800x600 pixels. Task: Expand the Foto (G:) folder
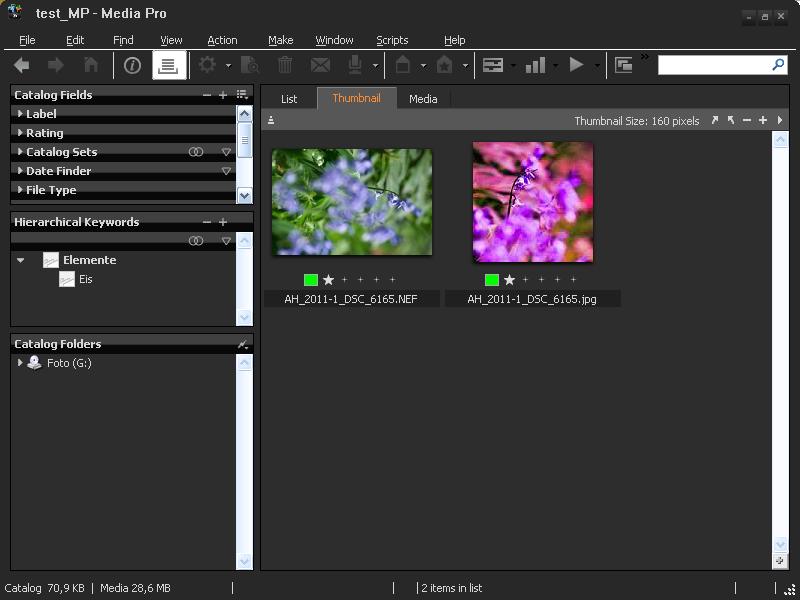20,363
